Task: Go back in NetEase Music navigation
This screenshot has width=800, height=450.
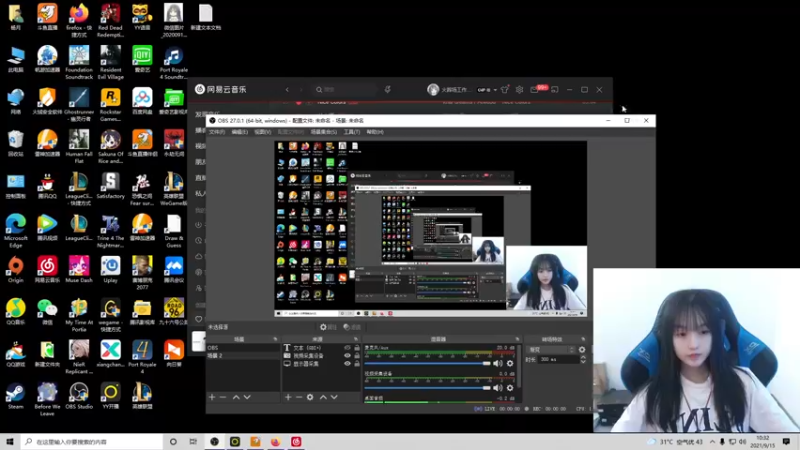Action: pyautogui.click(x=287, y=89)
